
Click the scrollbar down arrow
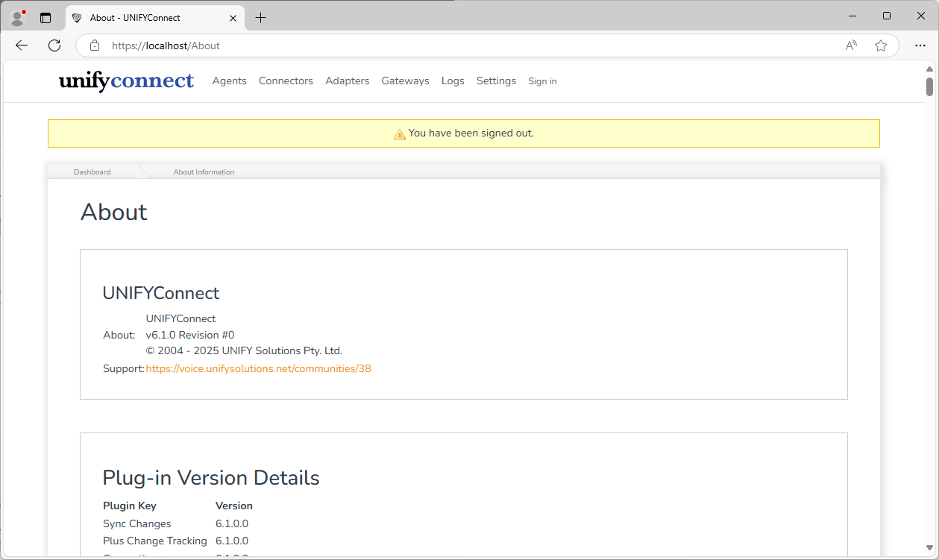coord(929,550)
